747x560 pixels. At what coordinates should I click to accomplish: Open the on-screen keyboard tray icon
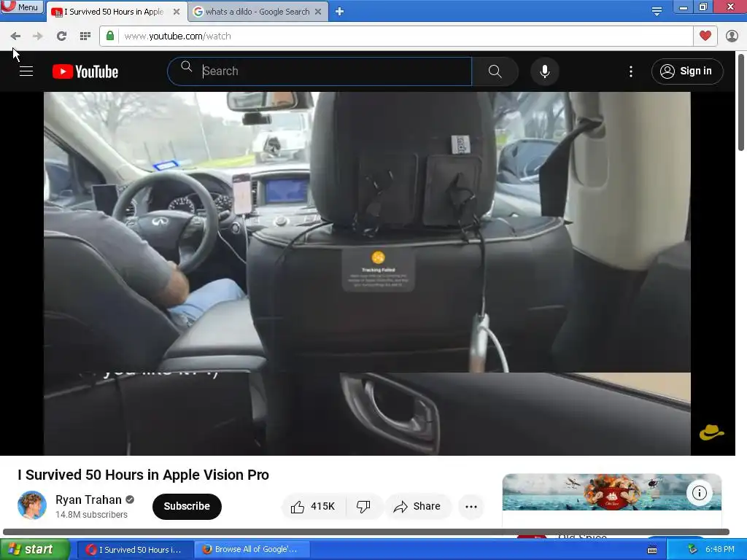tap(653, 550)
